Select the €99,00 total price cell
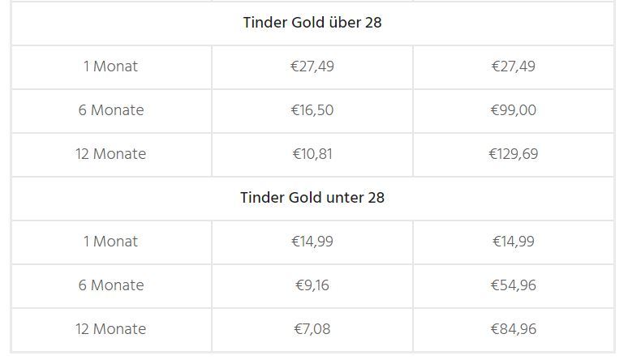The height and width of the screenshot is (364, 628). point(514,110)
